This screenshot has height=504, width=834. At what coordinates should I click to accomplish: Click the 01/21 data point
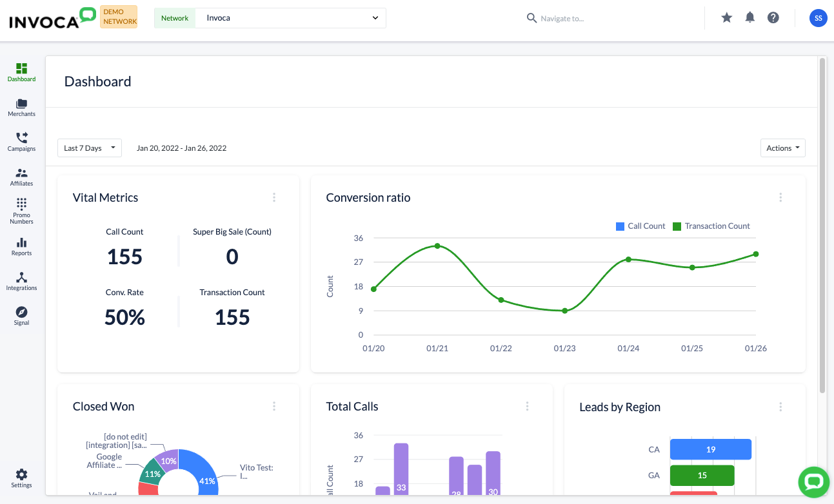pos(437,246)
